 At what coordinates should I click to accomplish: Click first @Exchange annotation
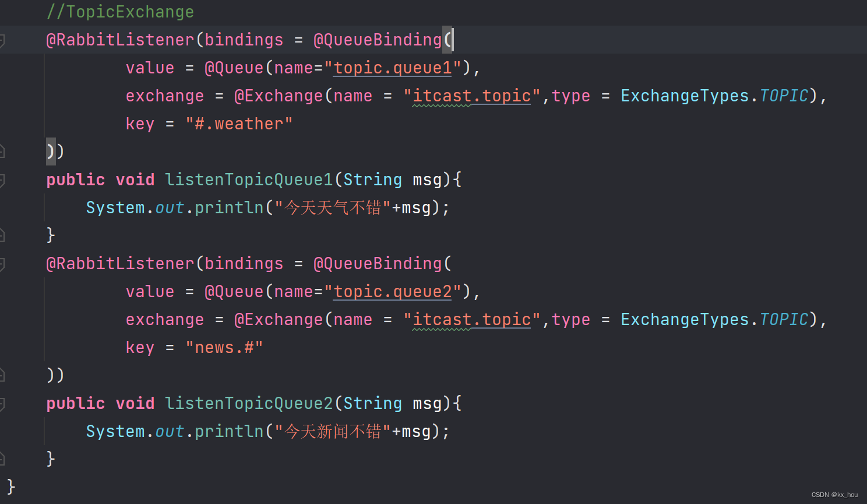coord(279,96)
